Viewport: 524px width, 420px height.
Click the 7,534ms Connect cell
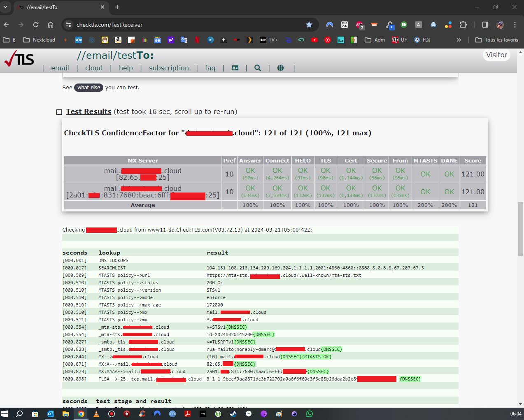point(277,192)
